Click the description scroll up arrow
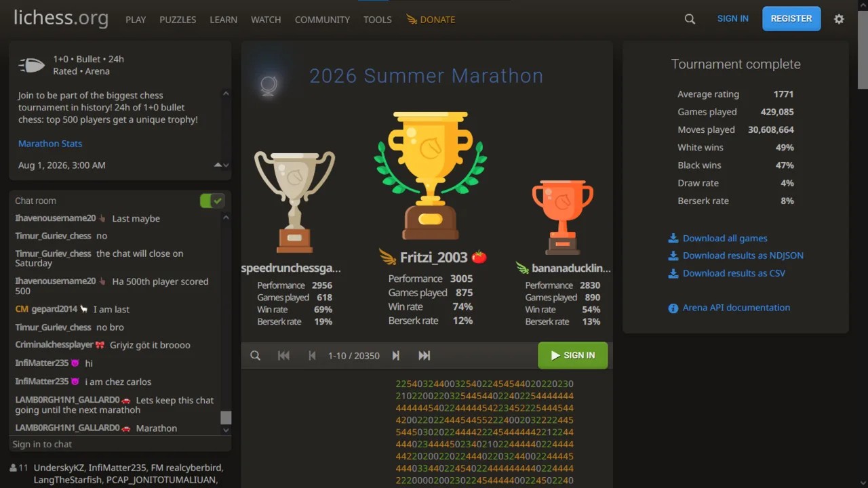This screenshot has height=488, width=868. pos(226,94)
